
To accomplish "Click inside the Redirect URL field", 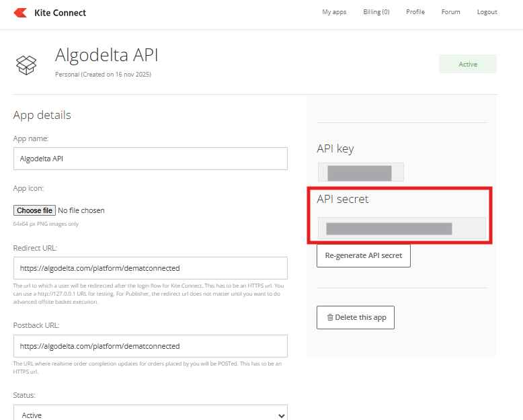I will point(150,267).
